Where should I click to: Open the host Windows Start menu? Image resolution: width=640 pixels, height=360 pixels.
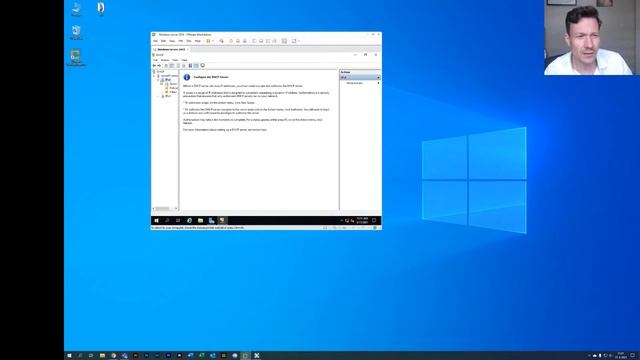(x=69, y=356)
